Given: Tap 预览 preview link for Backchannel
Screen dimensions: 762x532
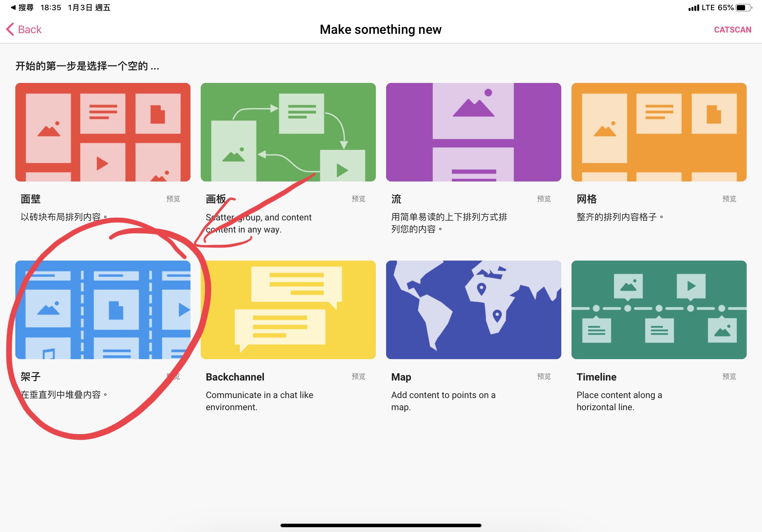Looking at the screenshot, I should click(x=358, y=376).
